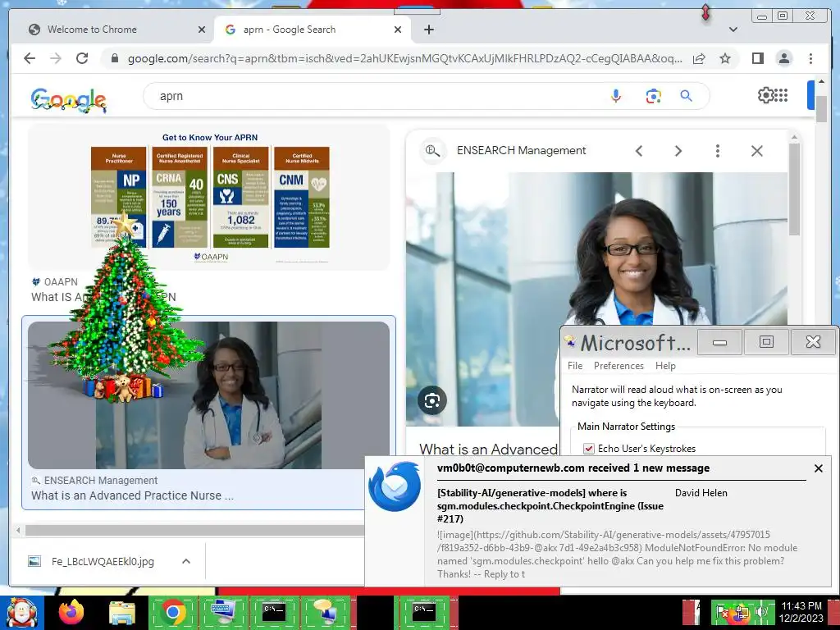Open Start menu Santa button
The image size is (840, 630).
(x=21, y=613)
